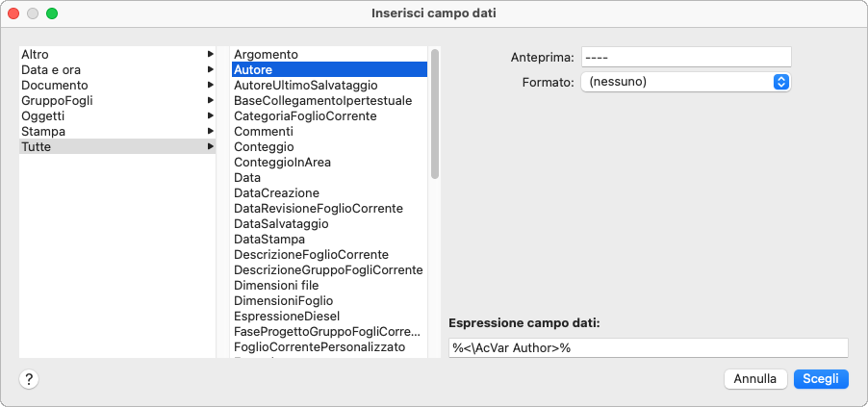Select the Argomento field name

pyautogui.click(x=266, y=55)
